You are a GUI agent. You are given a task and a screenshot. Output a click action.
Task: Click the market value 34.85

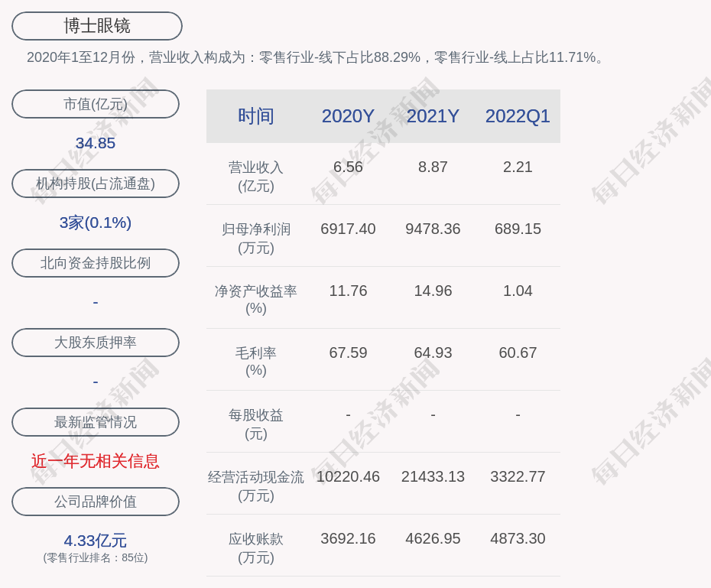[x=96, y=143]
